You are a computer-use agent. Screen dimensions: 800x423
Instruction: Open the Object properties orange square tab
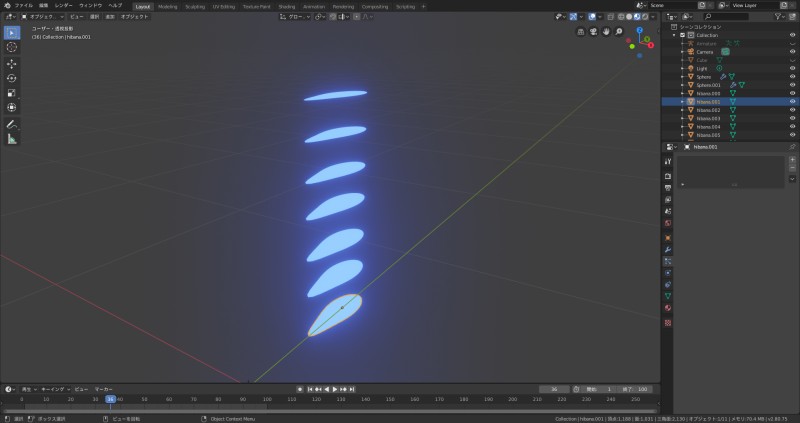[x=668, y=238]
